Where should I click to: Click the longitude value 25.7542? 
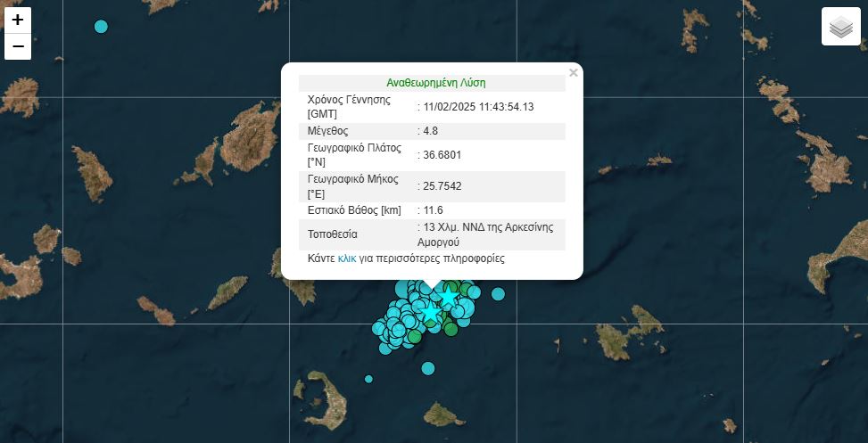click(442, 186)
